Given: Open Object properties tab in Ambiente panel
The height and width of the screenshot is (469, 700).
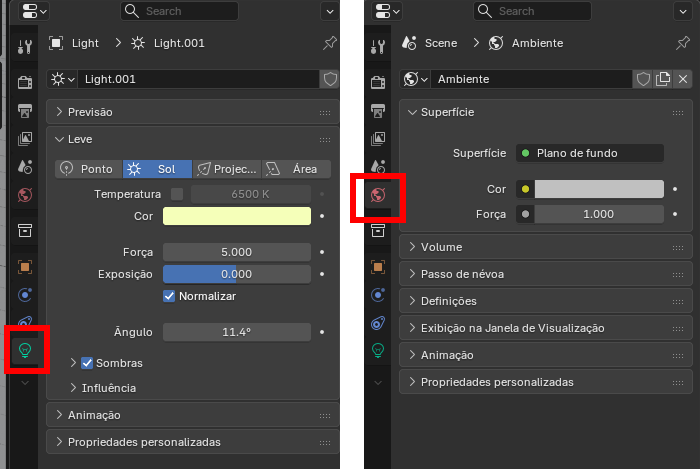Looking at the screenshot, I should tap(378, 267).
